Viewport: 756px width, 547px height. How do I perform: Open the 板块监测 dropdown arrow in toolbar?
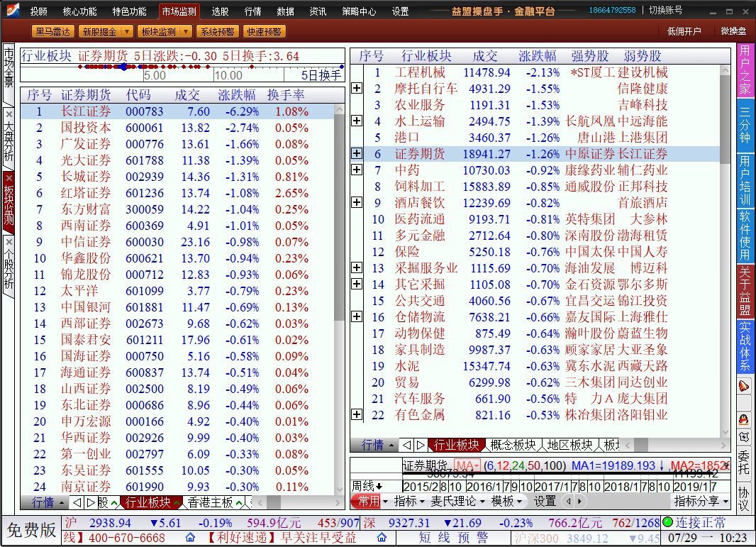coord(186,31)
